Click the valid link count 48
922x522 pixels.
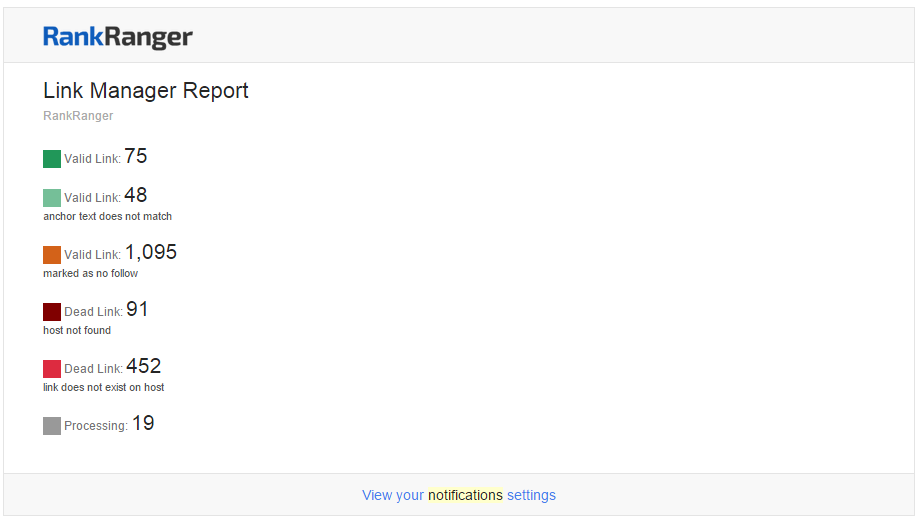(x=136, y=195)
